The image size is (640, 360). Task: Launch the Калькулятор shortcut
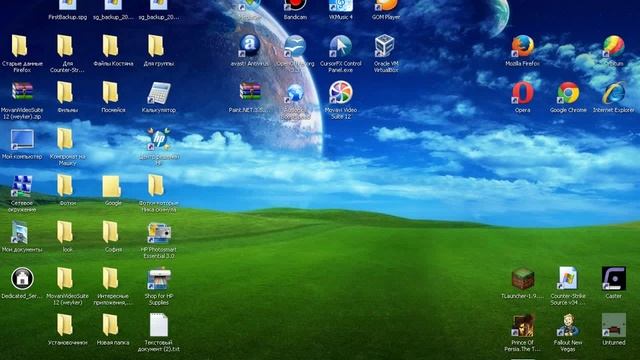(159, 92)
